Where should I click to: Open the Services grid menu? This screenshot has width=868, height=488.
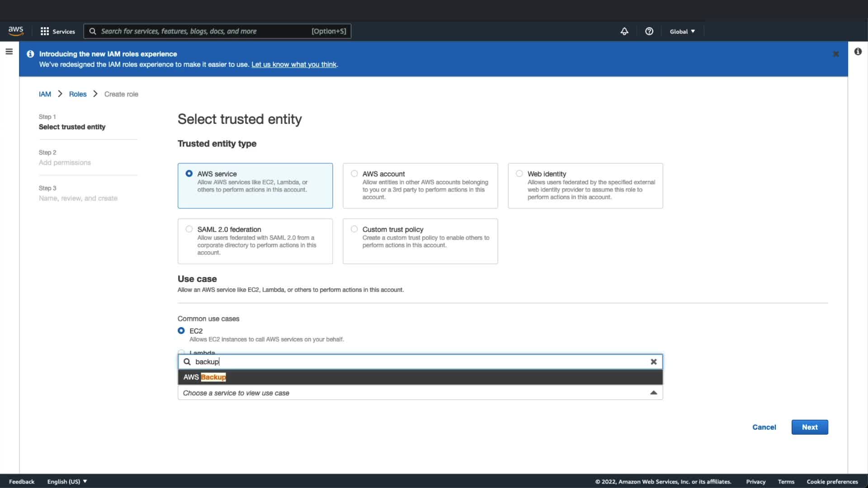pos(57,31)
